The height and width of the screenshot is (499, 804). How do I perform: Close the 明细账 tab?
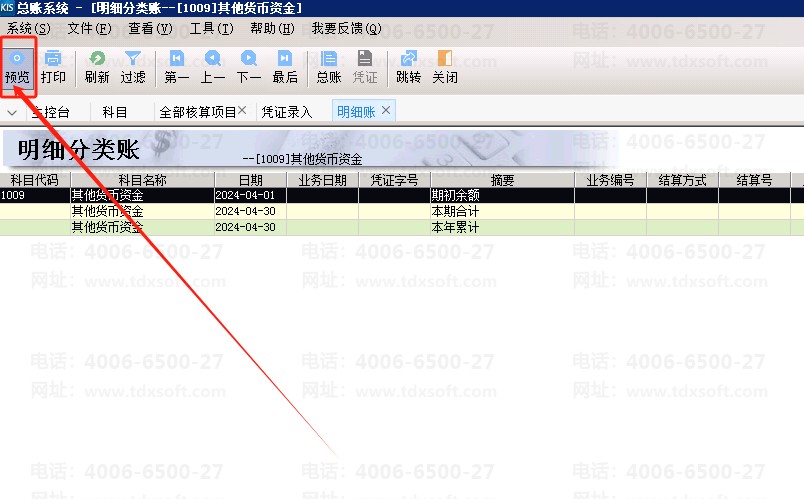click(x=386, y=110)
